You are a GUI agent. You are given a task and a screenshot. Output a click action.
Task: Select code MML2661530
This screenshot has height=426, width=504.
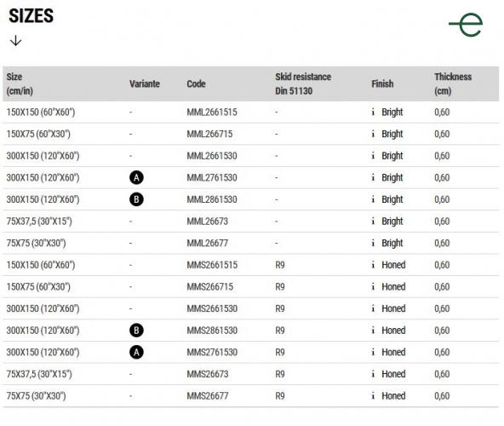tap(212, 156)
